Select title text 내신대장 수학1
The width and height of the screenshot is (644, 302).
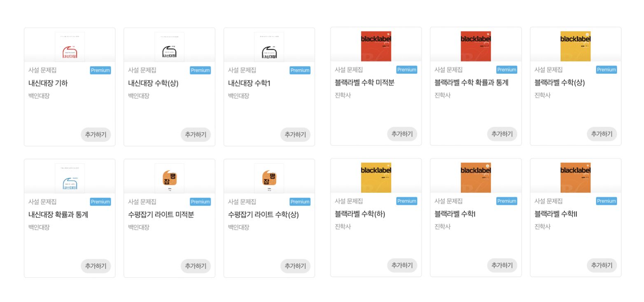point(249,83)
